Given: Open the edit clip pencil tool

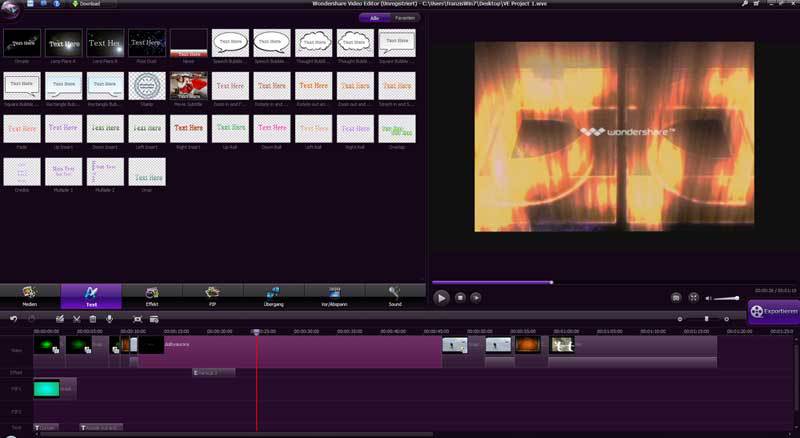Looking at the screenshot, I should (60, 319).
